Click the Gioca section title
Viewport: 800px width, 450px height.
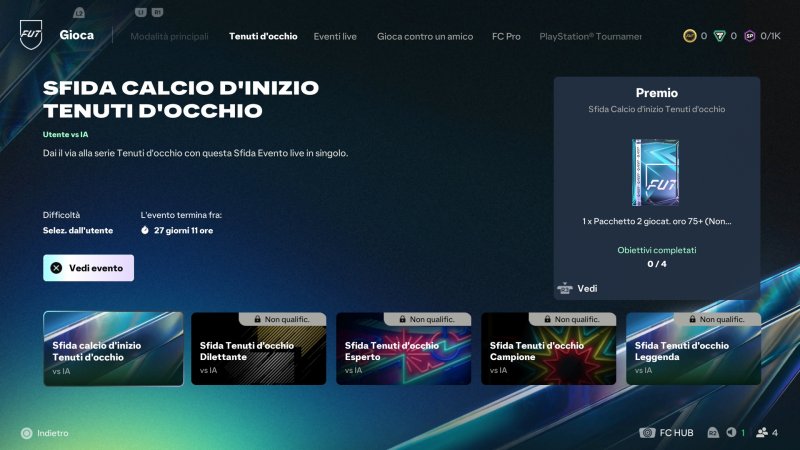pyautogui.click(x=77, y=35)
